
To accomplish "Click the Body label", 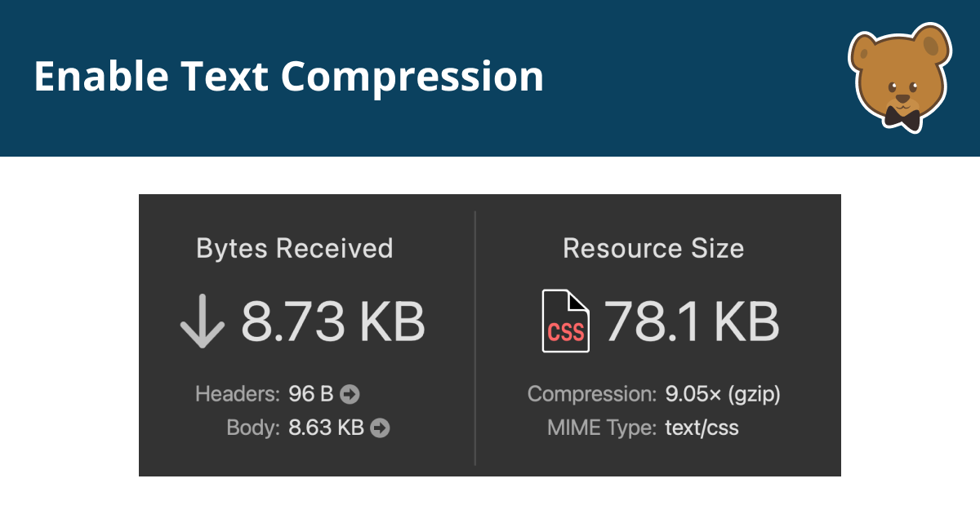I will 254,428.
